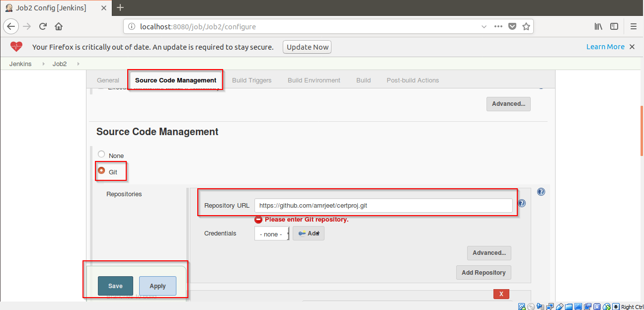Switch to the Post-build Actions tab

(412, 80)
